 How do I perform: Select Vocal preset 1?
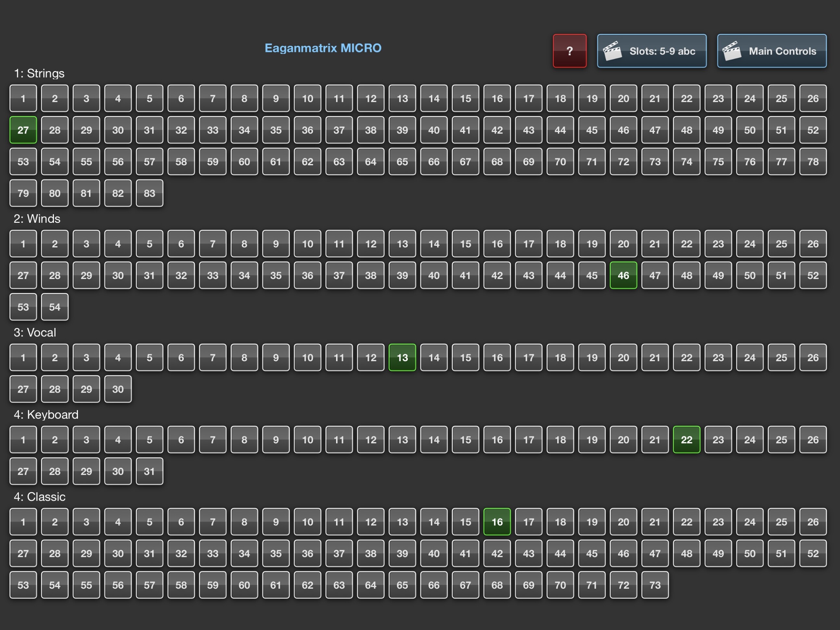tap(23, 357)
